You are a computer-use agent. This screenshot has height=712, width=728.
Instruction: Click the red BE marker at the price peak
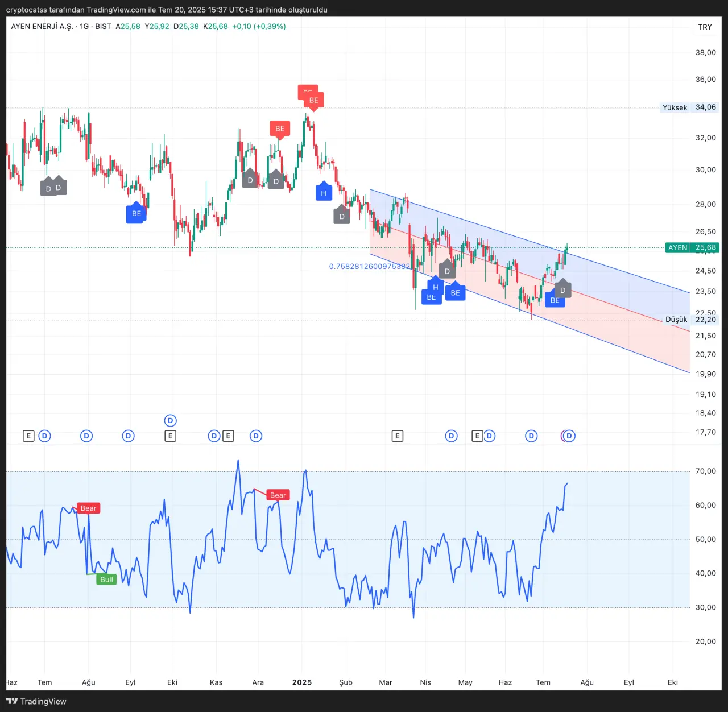pos(313,100)
